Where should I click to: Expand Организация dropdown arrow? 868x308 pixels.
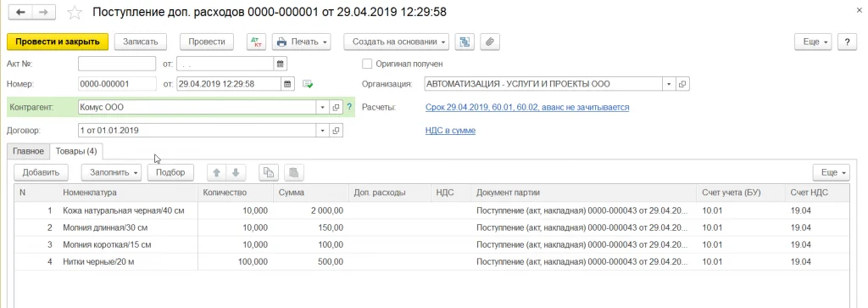coord(670,84)
